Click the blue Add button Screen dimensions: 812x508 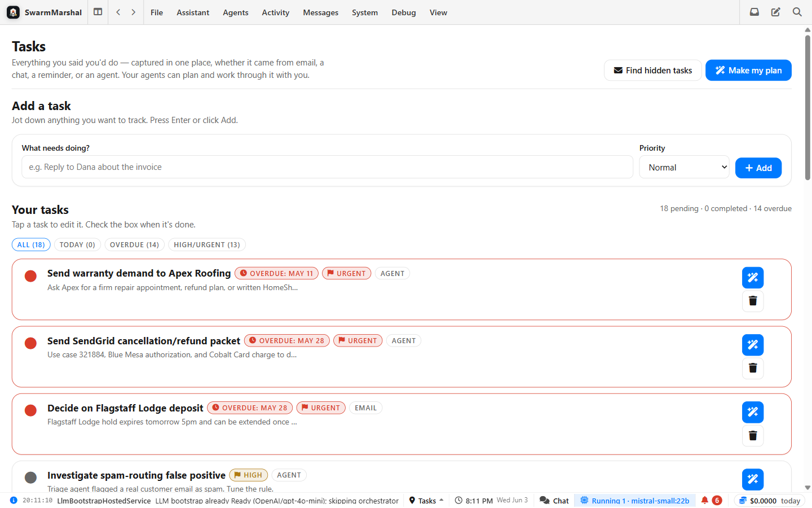coord(758,168)
